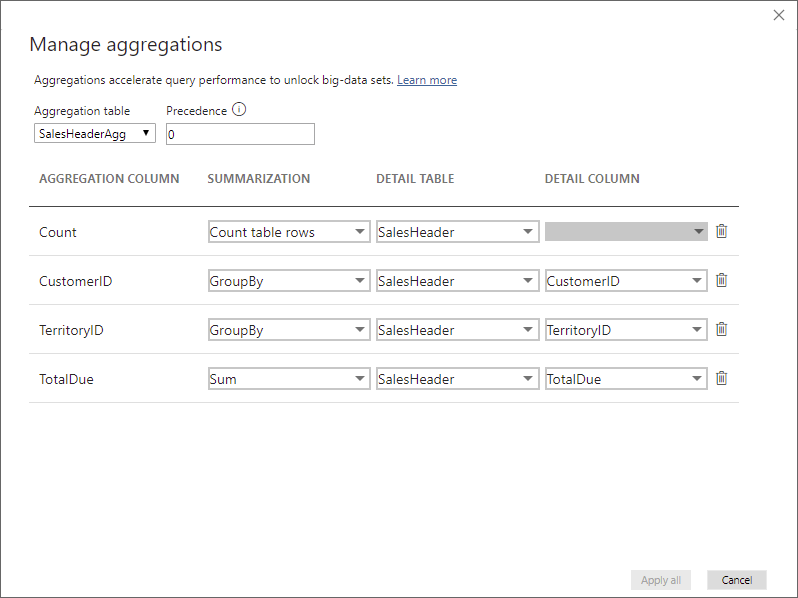
Task: Click the Precedence input field
Action: [x=240, y=134]
